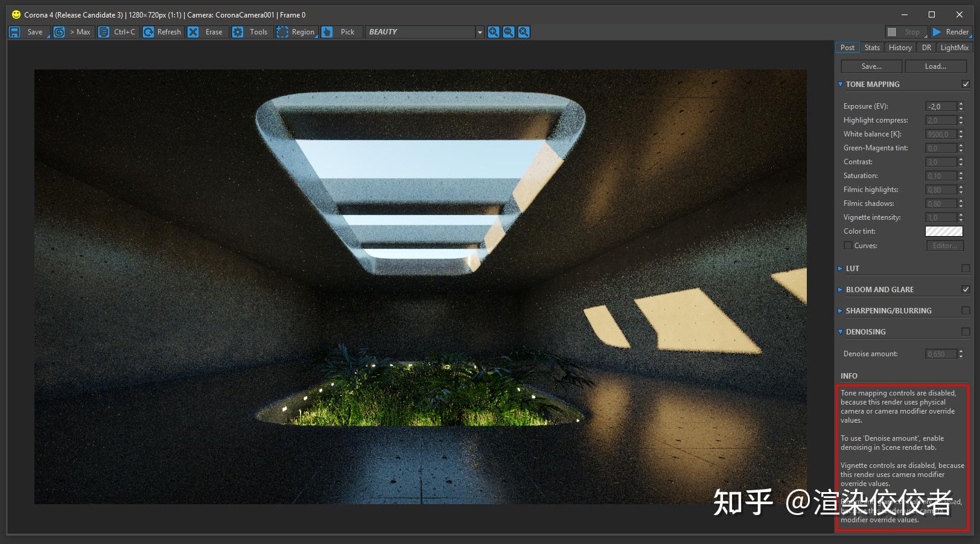Image resolution: width=980 pixels, height=544 pixels.
Task: Start rendering with the Render button
Action: [951, 32]
